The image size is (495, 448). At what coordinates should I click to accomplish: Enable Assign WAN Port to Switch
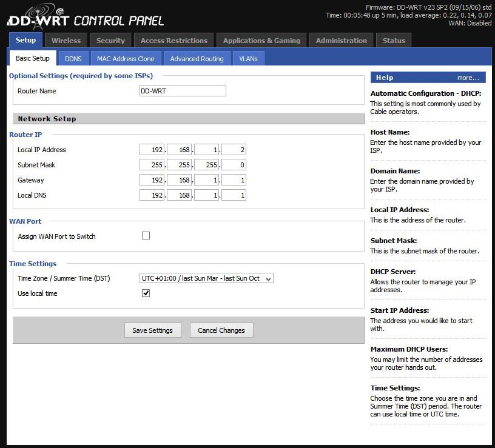(146, 236)
